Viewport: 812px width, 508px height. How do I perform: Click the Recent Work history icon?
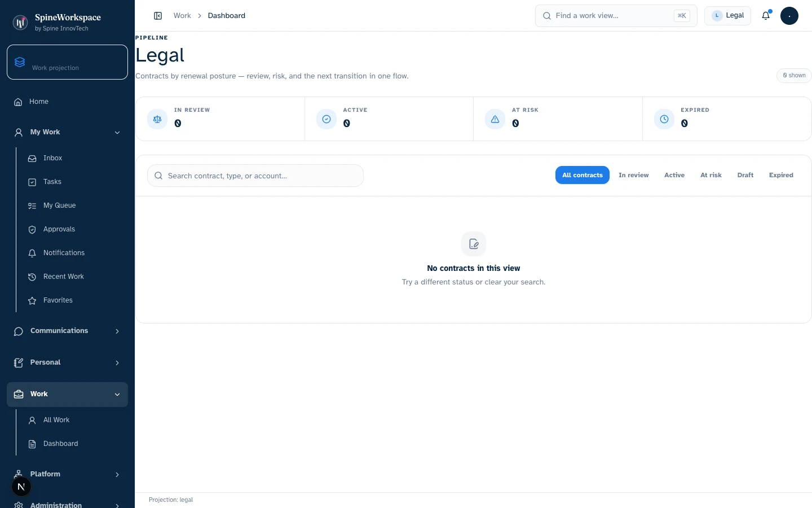[32, 277]
